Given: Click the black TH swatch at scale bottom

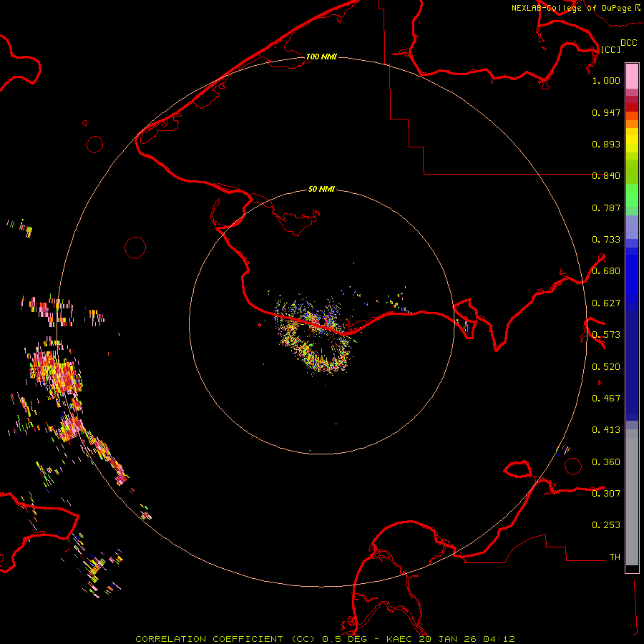Looking at the screenshot, I should click(x=632, y=569).
